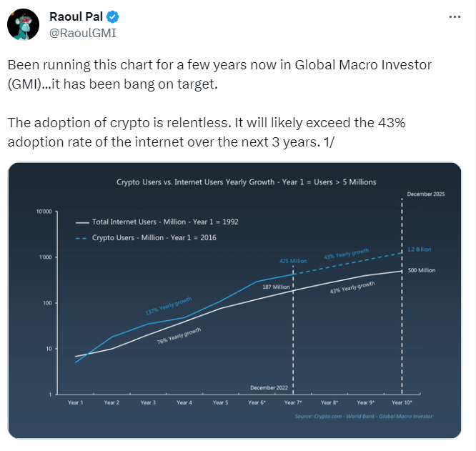Open the three-dot more options menu
Image resolution: width=476 pixels, height=451 pixels.
click(455, 17)
